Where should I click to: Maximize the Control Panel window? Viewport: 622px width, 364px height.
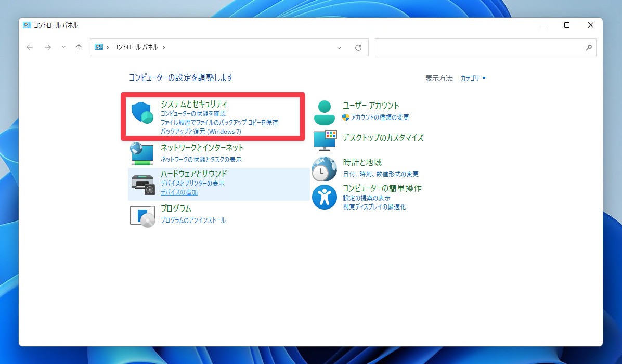pyautogui.click(x=567, y=25)
